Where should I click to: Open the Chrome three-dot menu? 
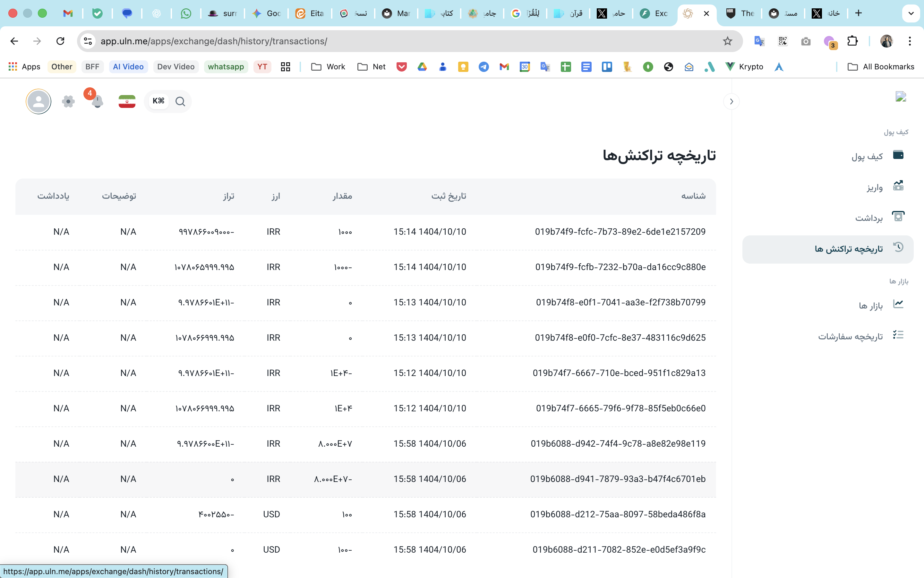(910, 41)
